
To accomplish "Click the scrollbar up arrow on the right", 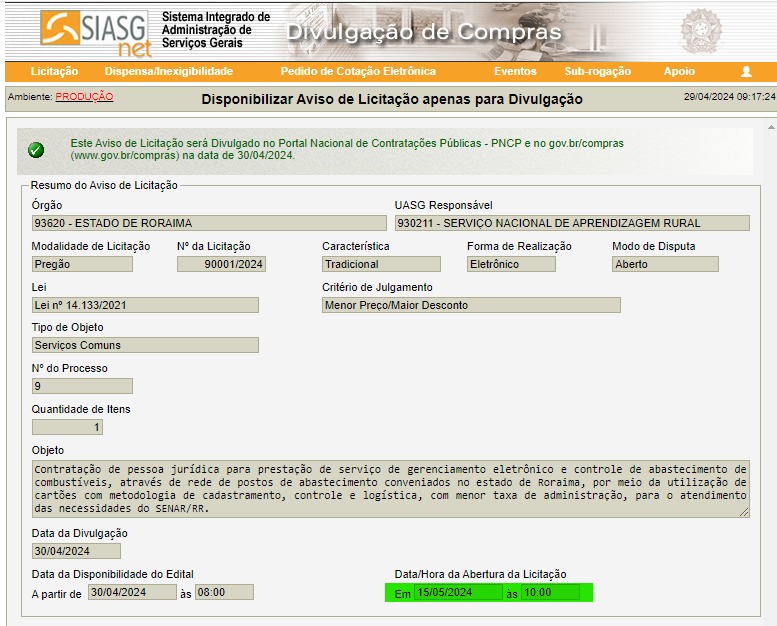I will tap(771, 128).
